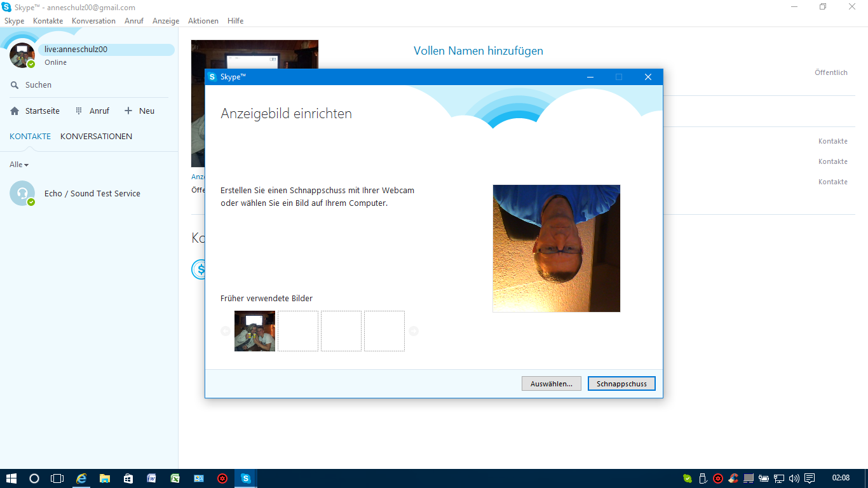This screenshot has width=868, height=488.
Task: Open the Konversation menu
Action: tap(94, 21)
